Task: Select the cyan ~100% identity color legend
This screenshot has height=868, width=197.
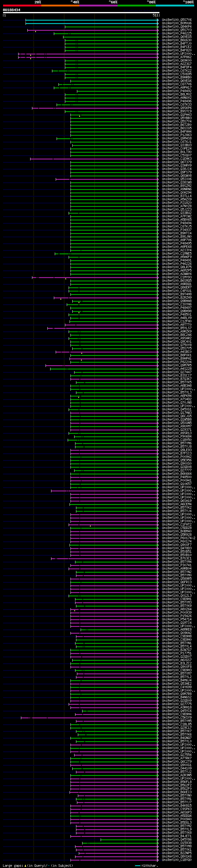Action: click(175, 6)
